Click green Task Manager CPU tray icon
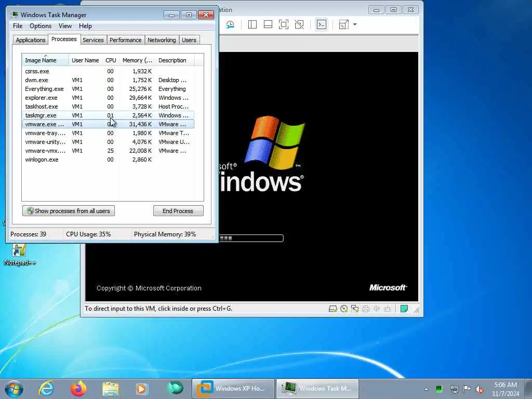Image resolution: width=532 pixels, height=399 pixels. click(x=439, y=389)
